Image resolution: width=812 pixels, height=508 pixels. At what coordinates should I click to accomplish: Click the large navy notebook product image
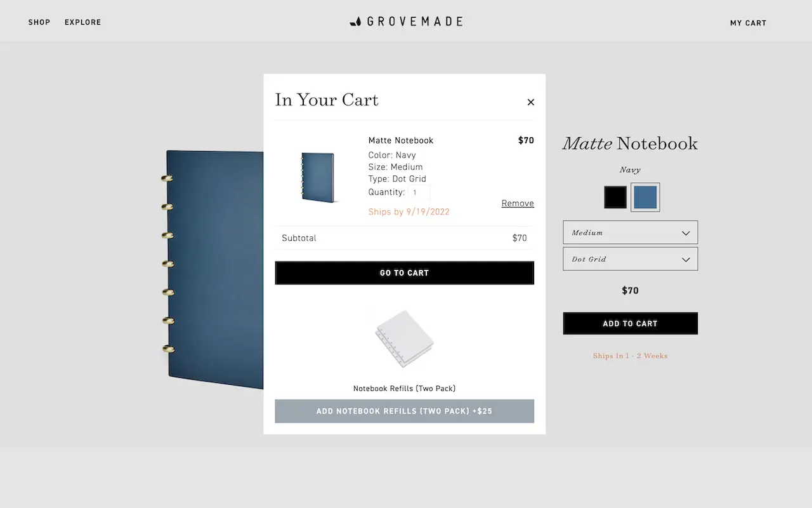[209, 267]
